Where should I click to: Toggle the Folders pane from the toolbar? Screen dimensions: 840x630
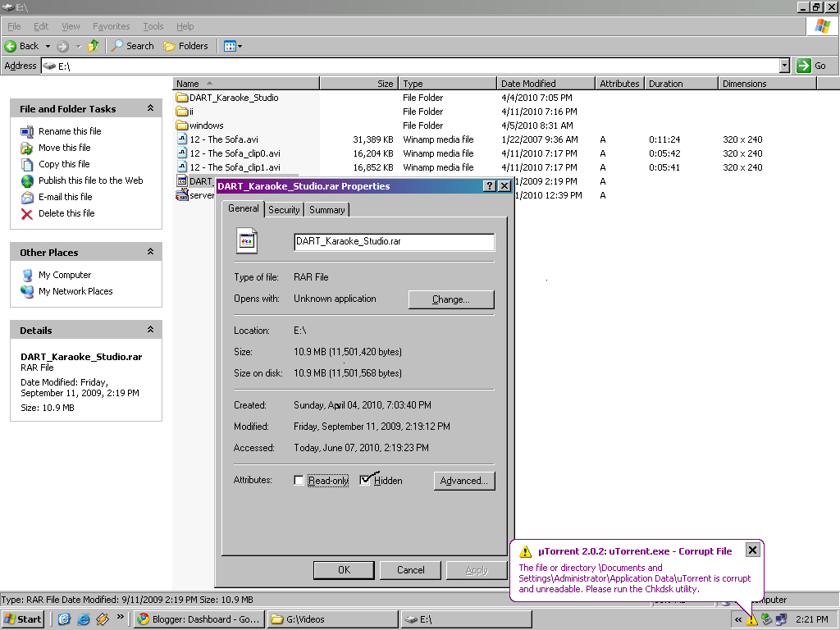(186, 46)
